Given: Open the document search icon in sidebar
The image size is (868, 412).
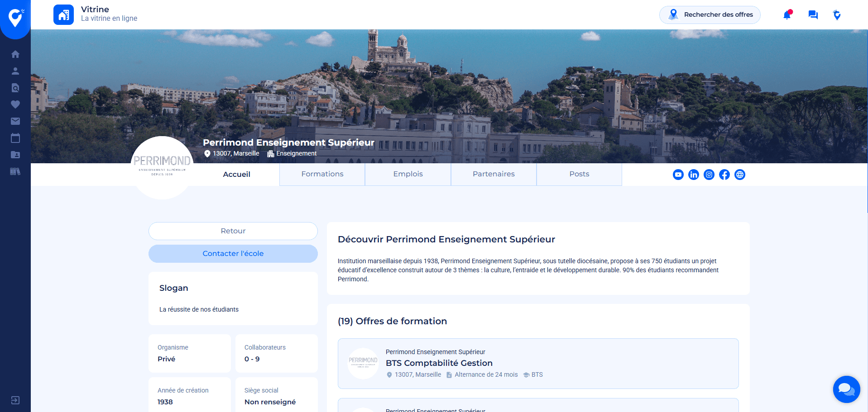Looking at the screenshot, I should 15,88.
